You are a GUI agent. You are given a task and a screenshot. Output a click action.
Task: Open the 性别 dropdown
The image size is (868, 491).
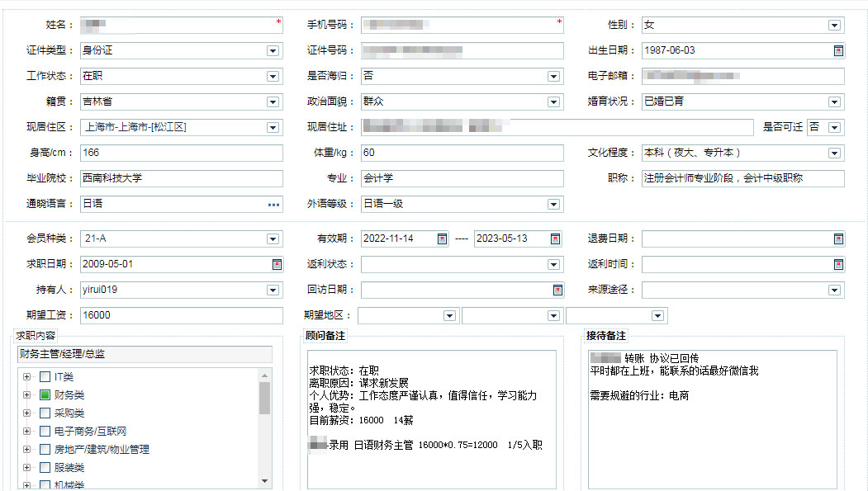click(x=834, y=26)
